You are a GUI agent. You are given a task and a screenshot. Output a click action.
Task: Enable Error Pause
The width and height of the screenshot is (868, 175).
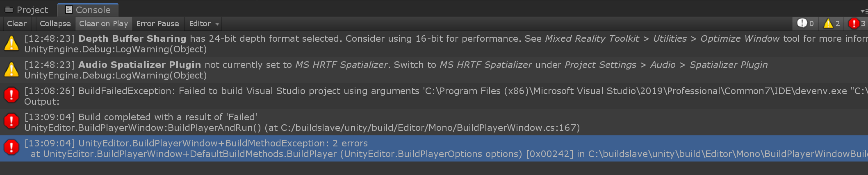point(157,24)
